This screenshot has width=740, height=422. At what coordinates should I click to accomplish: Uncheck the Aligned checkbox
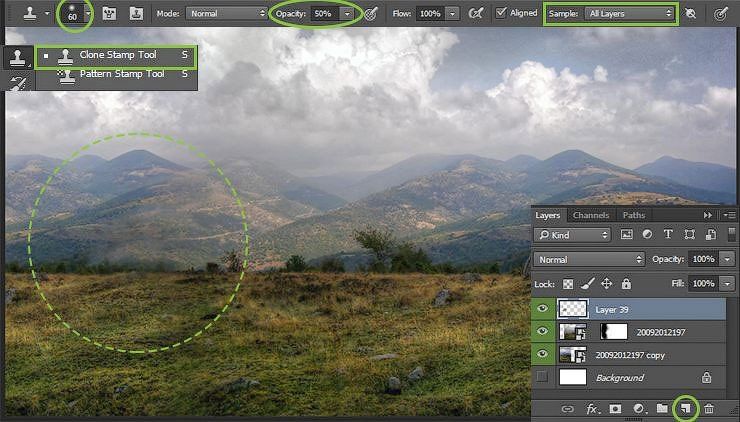coord(501,13)
